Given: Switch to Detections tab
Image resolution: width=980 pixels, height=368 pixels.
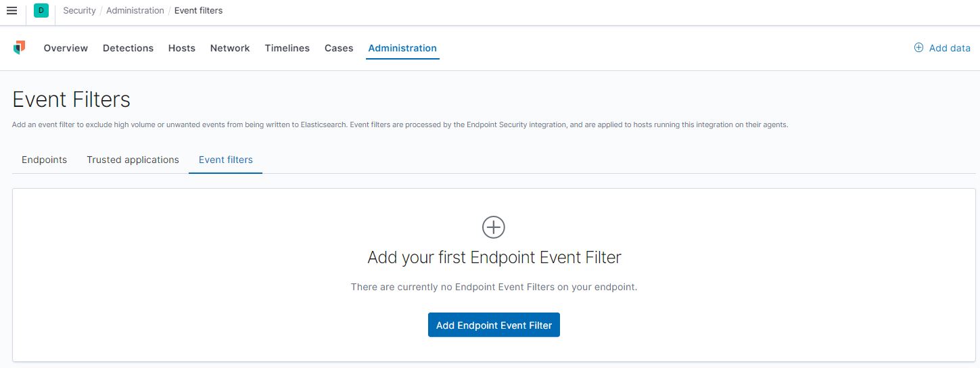Looking at the screenshot, I should 128,48.
